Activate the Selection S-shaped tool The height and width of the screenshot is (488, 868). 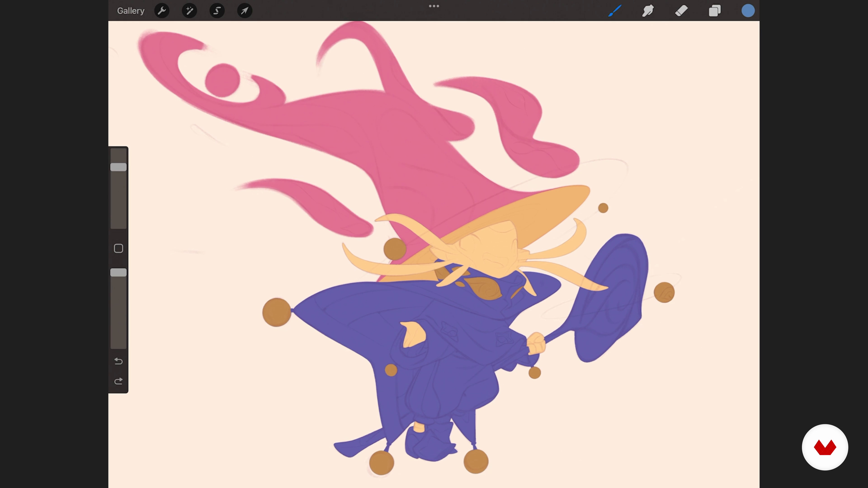point(217,11)
